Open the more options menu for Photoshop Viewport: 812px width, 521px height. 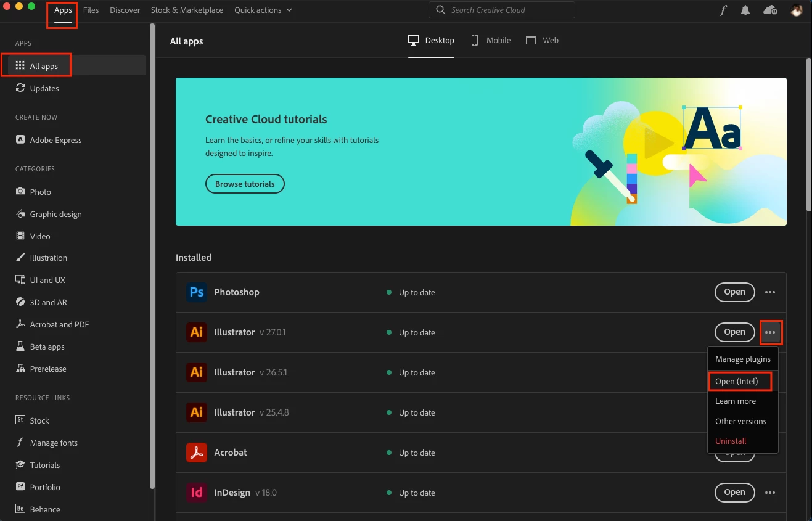[770, 292]
